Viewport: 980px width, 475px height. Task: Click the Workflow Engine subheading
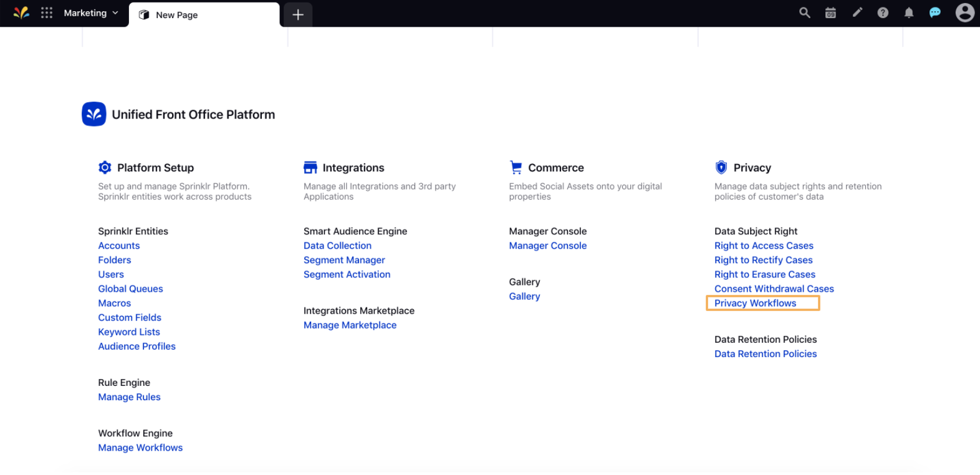pos(135,433)
